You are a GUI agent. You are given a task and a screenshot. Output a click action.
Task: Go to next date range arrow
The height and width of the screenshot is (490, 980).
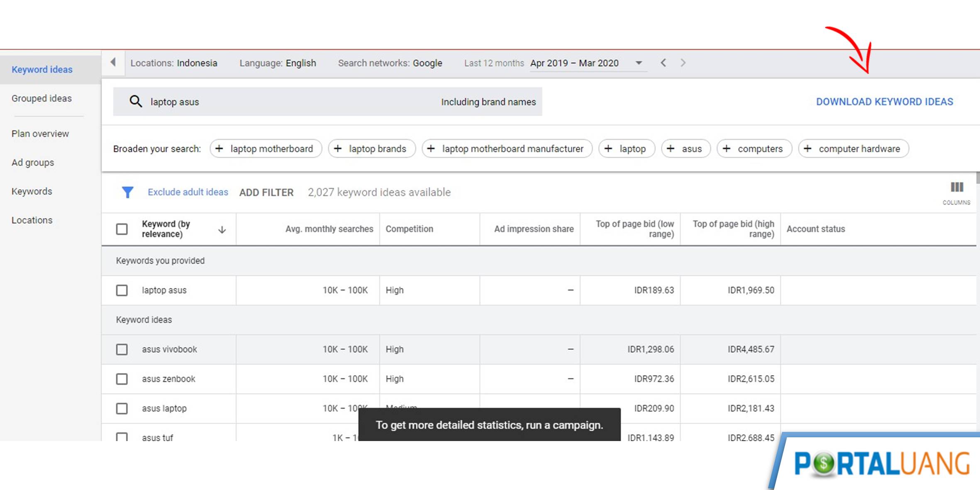(x=683, y=63)
